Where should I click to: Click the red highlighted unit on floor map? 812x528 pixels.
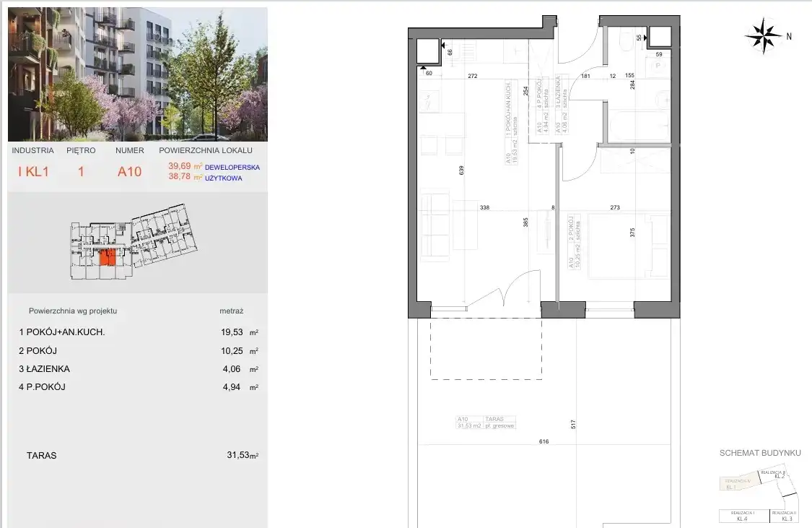(107, 257)
